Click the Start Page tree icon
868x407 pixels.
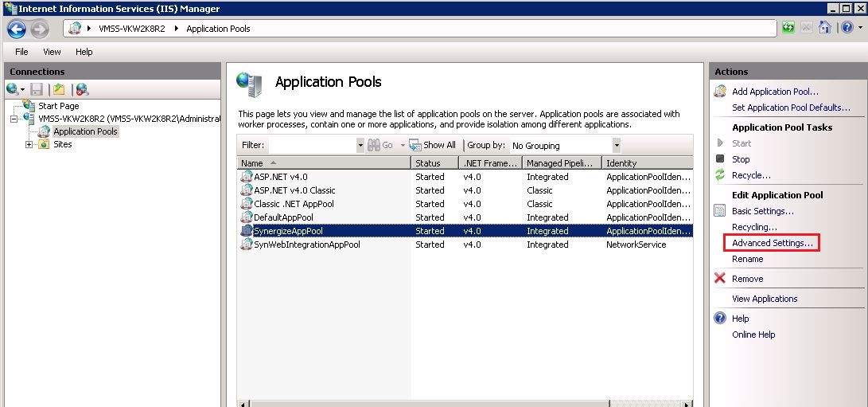[29, 105]
